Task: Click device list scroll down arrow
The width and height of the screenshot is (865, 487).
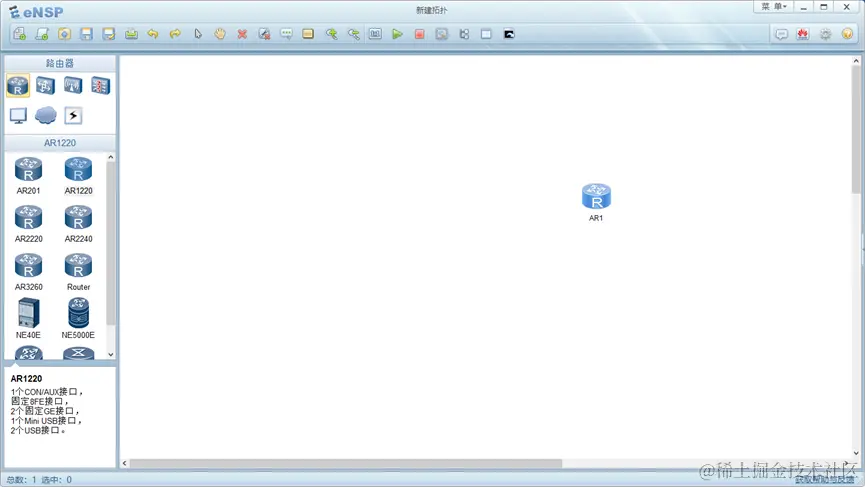Action: 111,354
